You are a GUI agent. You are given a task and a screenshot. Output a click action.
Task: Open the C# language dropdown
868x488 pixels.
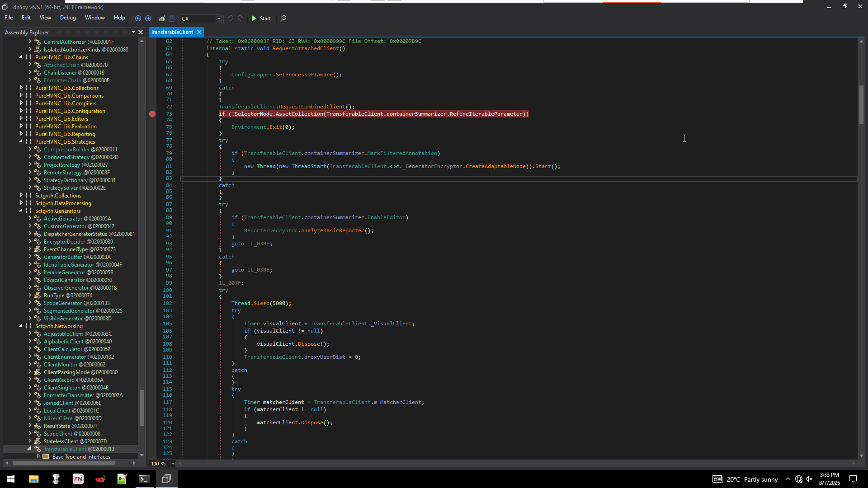(218, 19)
